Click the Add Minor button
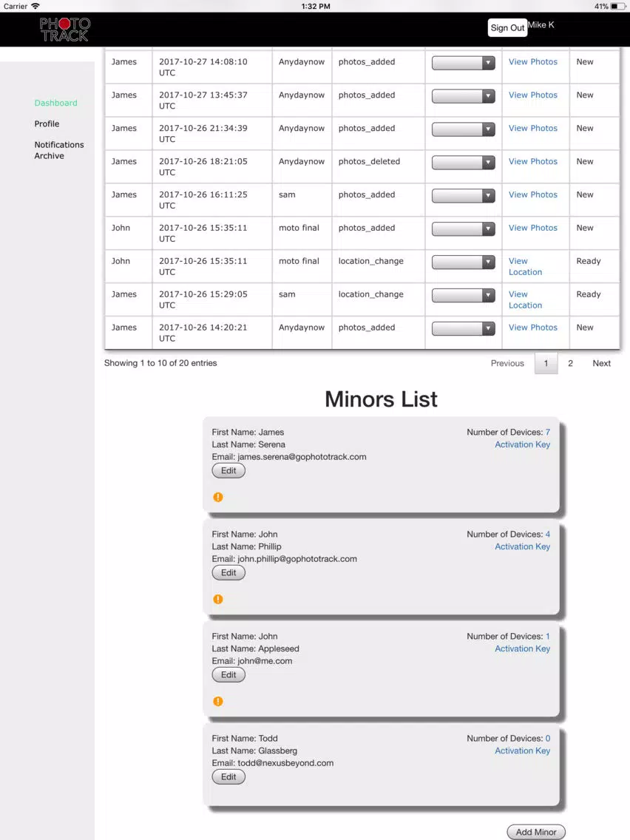Image resolution: width=630 pixels, height=840 pixels. [x=536, y=832]
